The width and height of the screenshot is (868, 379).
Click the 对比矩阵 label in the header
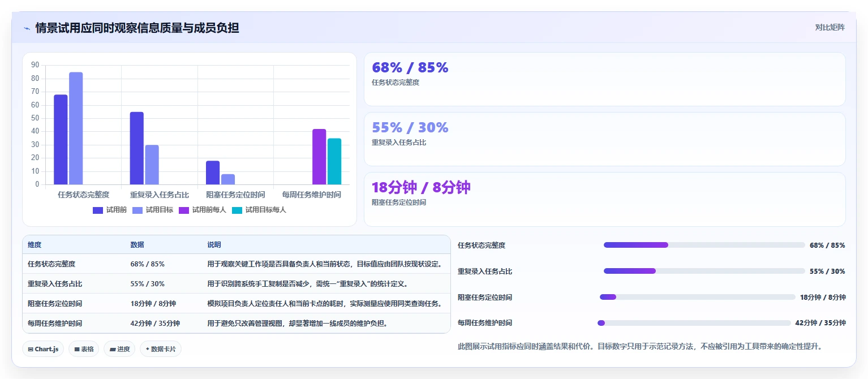pos(830,28)
